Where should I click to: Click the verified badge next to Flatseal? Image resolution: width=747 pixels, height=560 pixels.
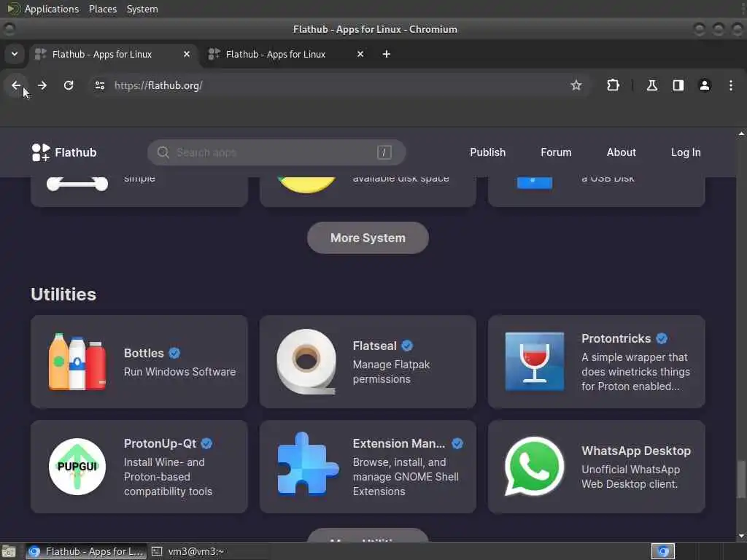coord(407,346)
